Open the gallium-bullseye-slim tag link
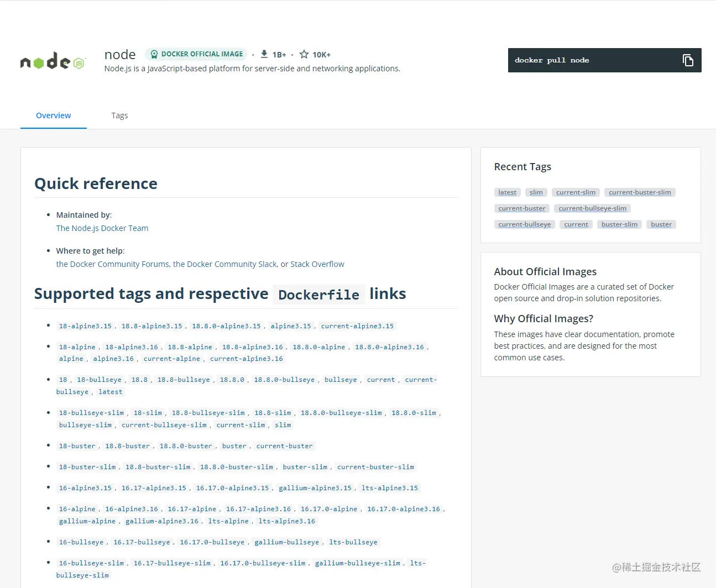Viewport: 716px width, 588px height. click(358, 563)
